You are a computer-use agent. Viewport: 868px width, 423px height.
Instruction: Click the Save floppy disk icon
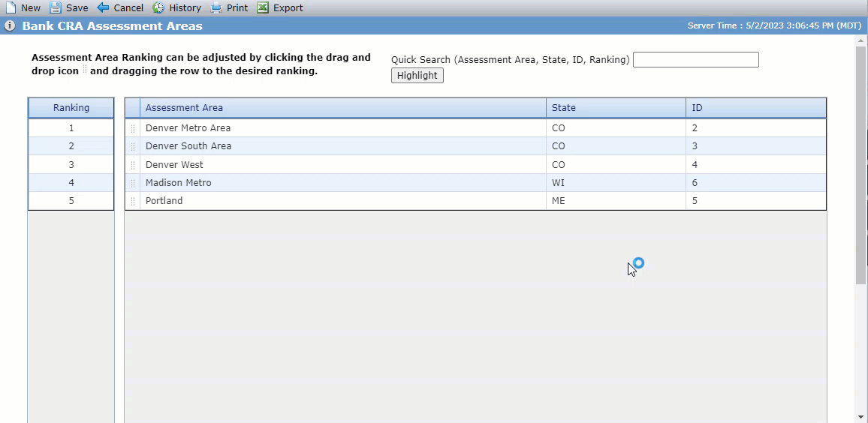[x=56, y=7]
